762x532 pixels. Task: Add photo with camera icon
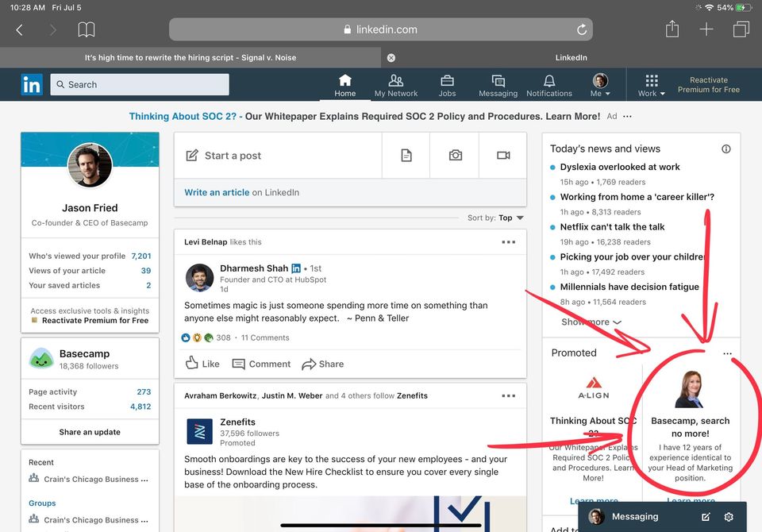click(456, 156)
